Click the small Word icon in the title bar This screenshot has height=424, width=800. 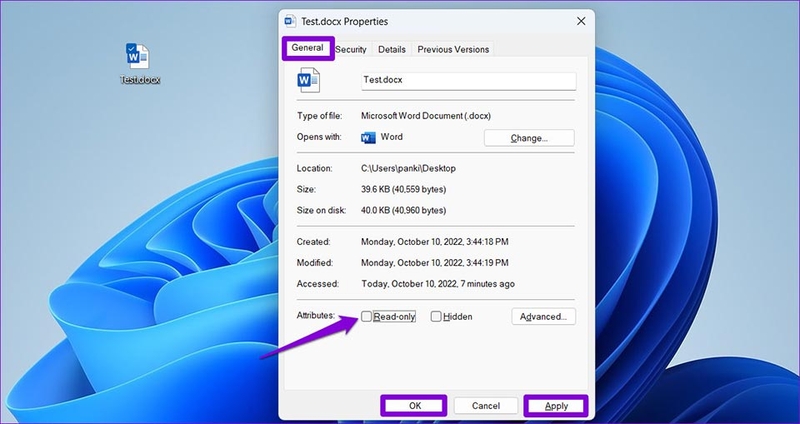pos(290,21)
